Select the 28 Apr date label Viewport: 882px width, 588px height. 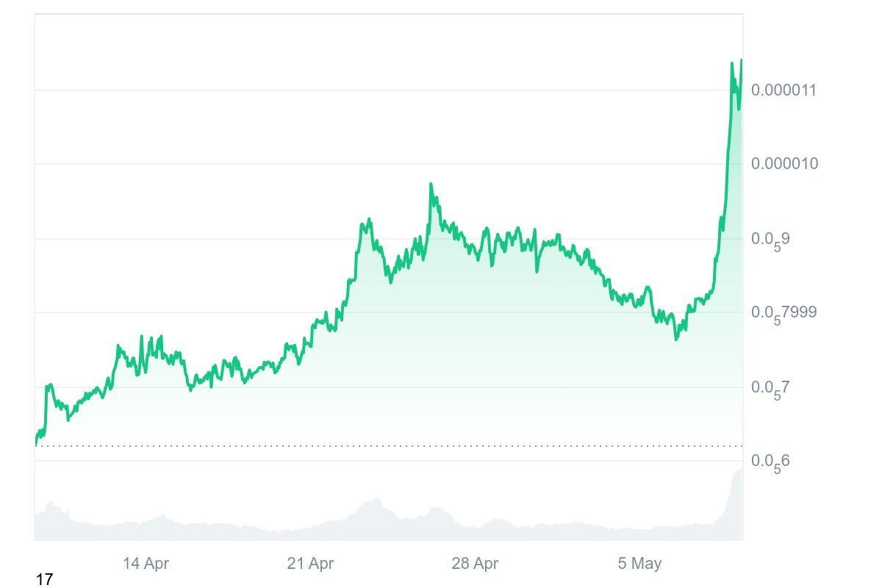pos(475,564)
